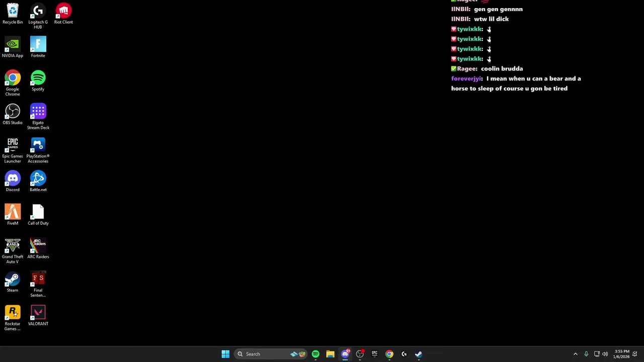Click the chat message "coolin brudda"
Screen dimensions: 644x362
pyautogui.click(x=502, y=68)
